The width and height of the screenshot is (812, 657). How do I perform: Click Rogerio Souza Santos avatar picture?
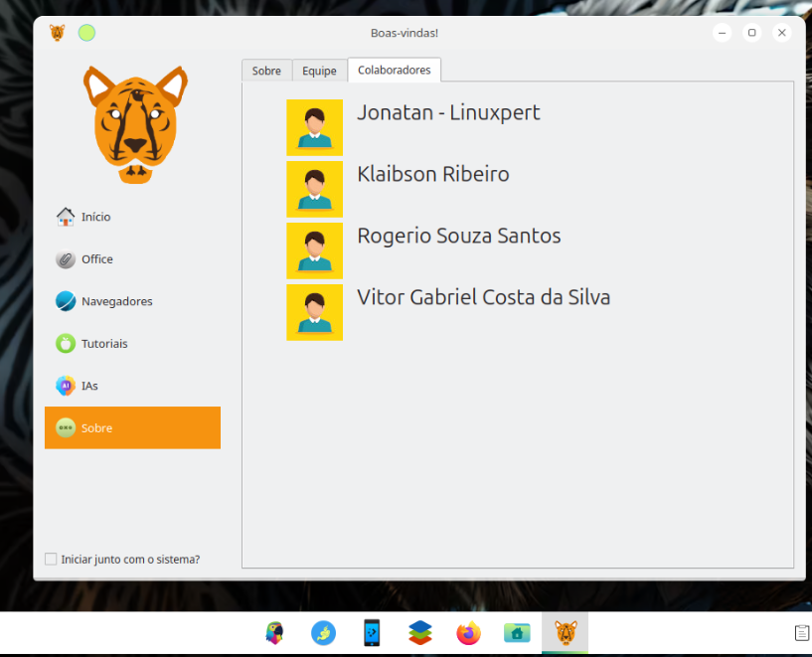(314, 250)
